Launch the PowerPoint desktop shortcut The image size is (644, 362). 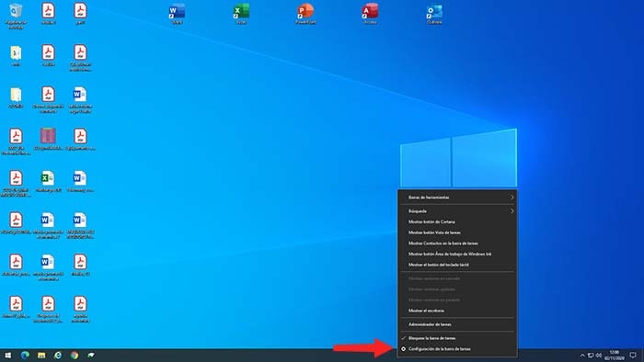click(305, 14)
